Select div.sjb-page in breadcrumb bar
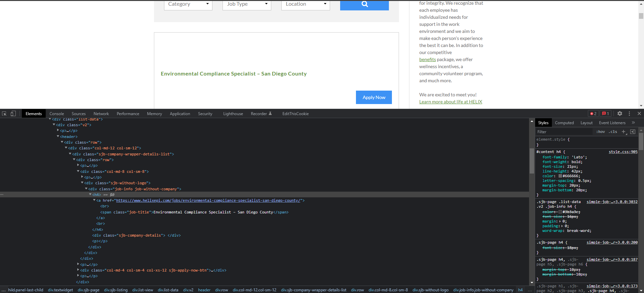The image size is (644, 293). point(88,290)
